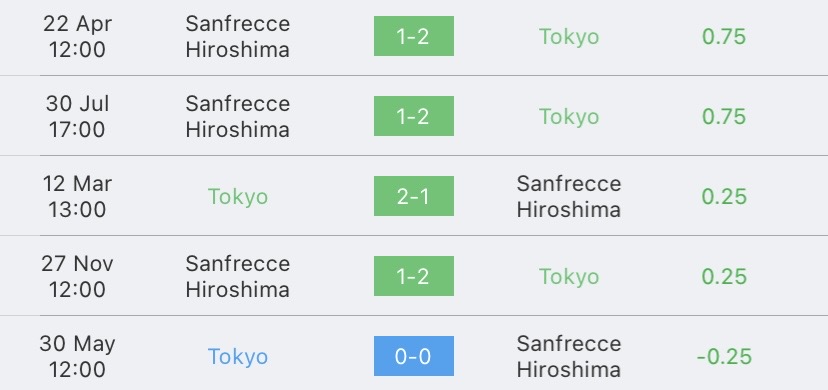This screenshot has height=390, width=828.
Task: Open the 22 Apr match score 1-2
Action: coord(413,36)
